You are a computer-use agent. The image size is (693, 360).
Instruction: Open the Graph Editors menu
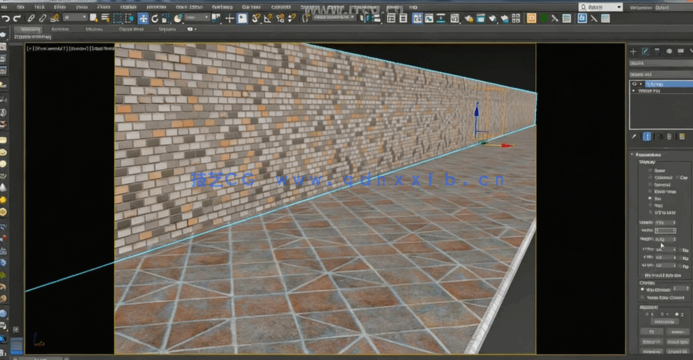[x=189, y=8]
